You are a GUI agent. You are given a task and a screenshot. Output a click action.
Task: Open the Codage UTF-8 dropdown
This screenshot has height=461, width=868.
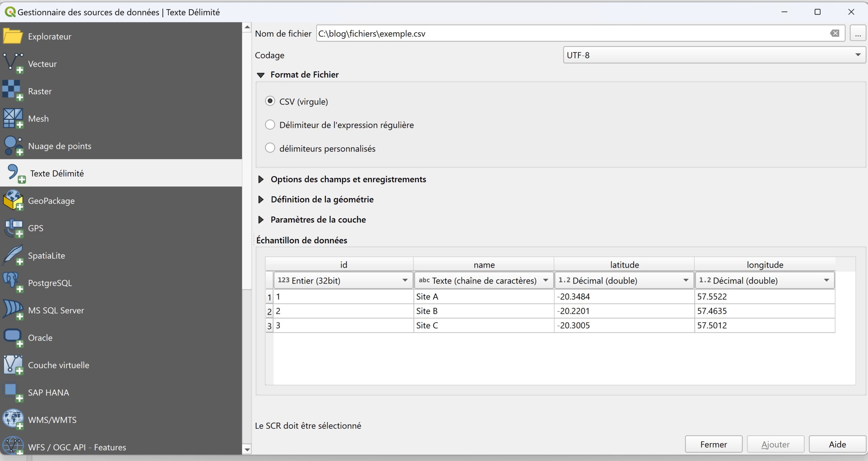point(714,55)
